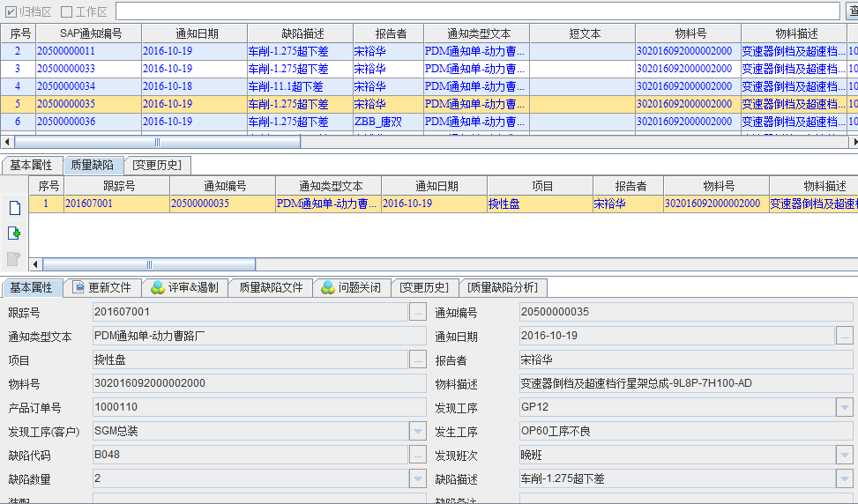Click browse button next to 缺陷代码 field
Image resolution: width=858 pixels, height=504 pixels.
coord(418,455)
